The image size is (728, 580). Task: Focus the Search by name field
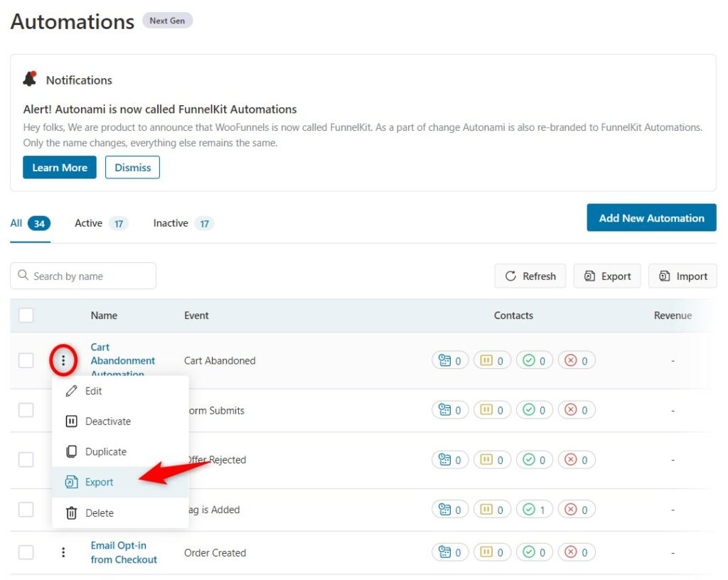[x=83, y=276]
